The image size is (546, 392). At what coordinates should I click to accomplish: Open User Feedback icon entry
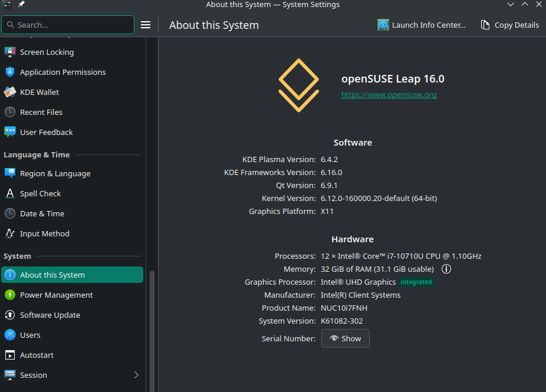[x=9, y=132]
